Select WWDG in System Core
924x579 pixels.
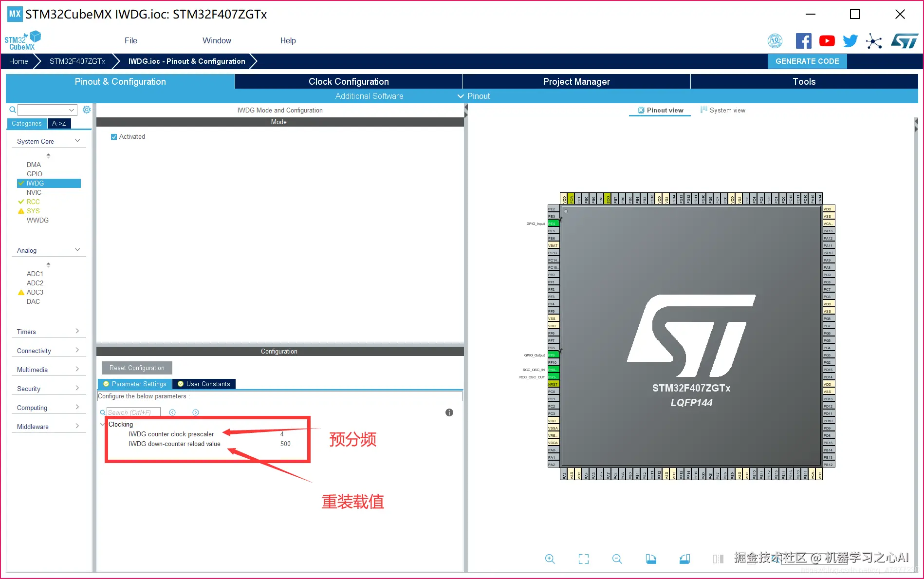[37, 220]
